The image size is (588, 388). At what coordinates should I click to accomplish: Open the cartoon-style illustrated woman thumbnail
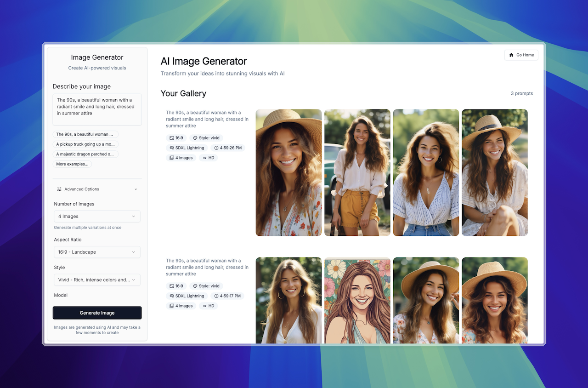pyautogui.click(x=357, y=300)
